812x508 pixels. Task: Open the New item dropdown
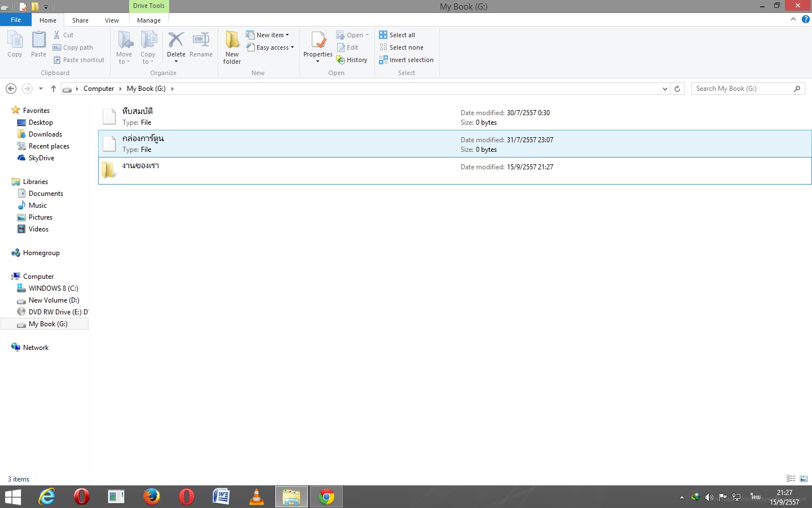(x=267, y=35)
